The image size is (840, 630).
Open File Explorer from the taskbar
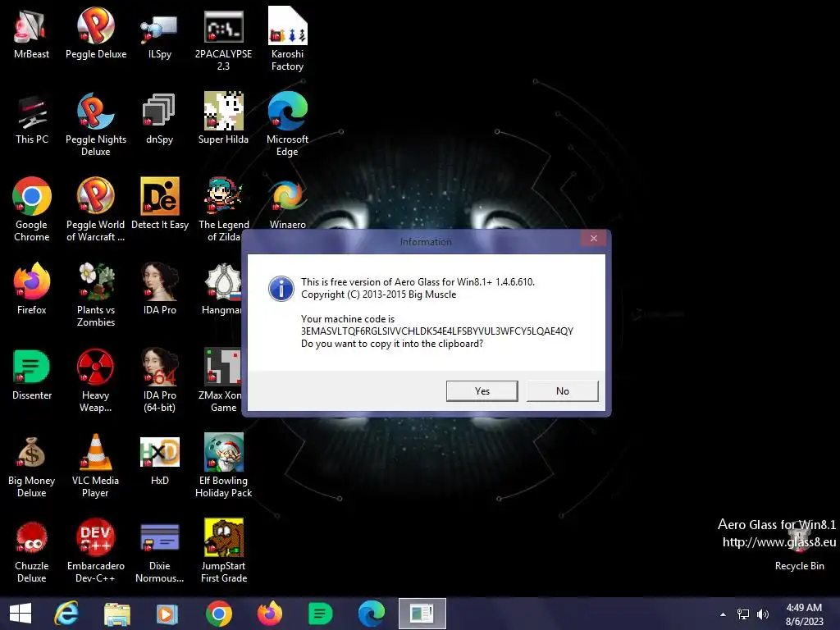coord(116,614)
